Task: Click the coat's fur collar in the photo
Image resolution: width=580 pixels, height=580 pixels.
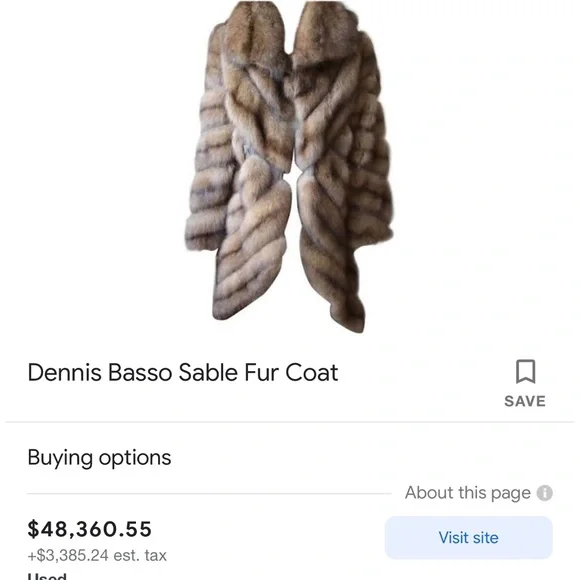Action: pos(290,41)
